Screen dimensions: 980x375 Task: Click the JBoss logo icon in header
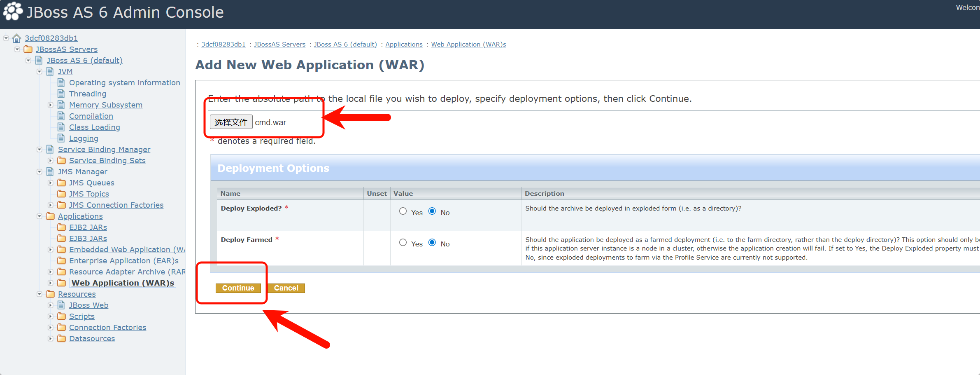[x=13, y=12]
